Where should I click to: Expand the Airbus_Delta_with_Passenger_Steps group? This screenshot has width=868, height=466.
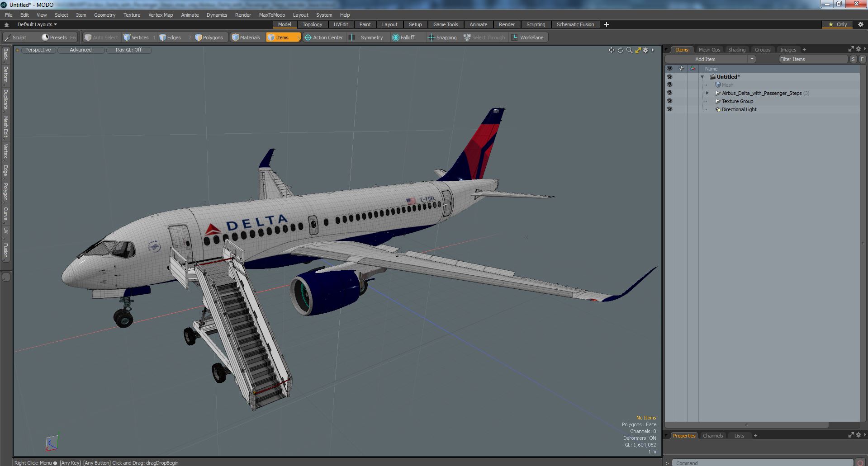click(707, 93)
